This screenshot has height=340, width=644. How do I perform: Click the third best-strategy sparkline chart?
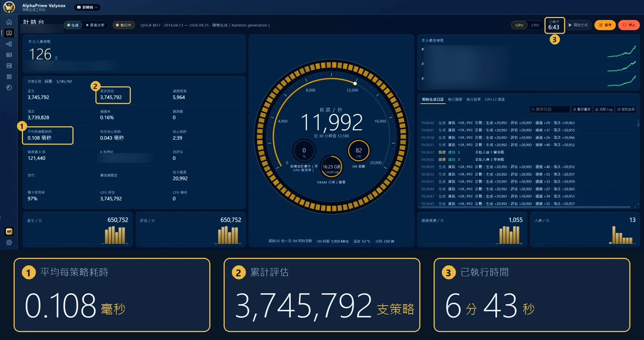click(621, 81)
